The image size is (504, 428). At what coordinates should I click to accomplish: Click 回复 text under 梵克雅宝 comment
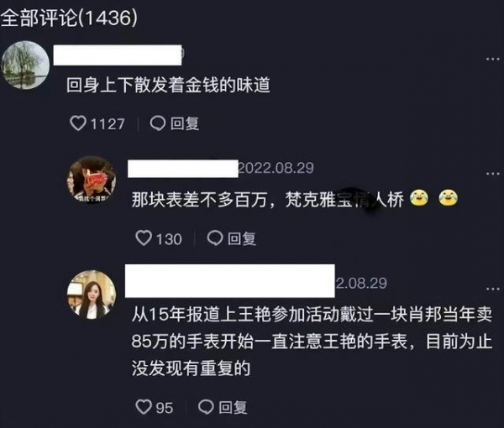[242, 238]
